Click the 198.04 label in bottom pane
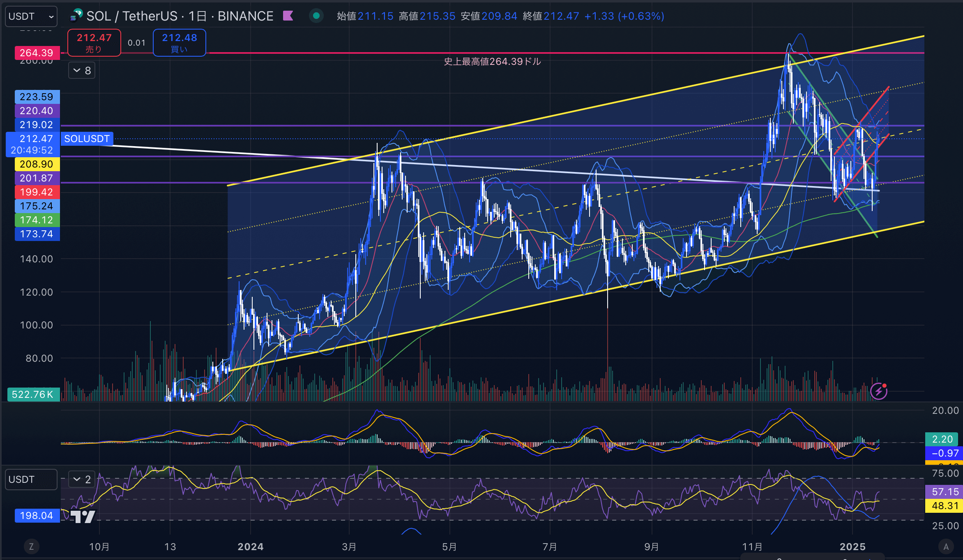The height and width of the screenshot is (560, 963). click(x=37, y=516)
